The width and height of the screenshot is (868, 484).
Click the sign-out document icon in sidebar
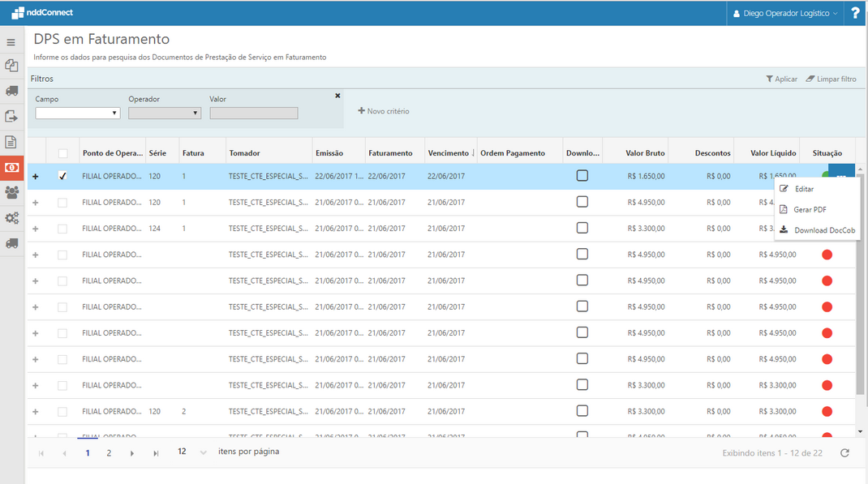[11, 116]
